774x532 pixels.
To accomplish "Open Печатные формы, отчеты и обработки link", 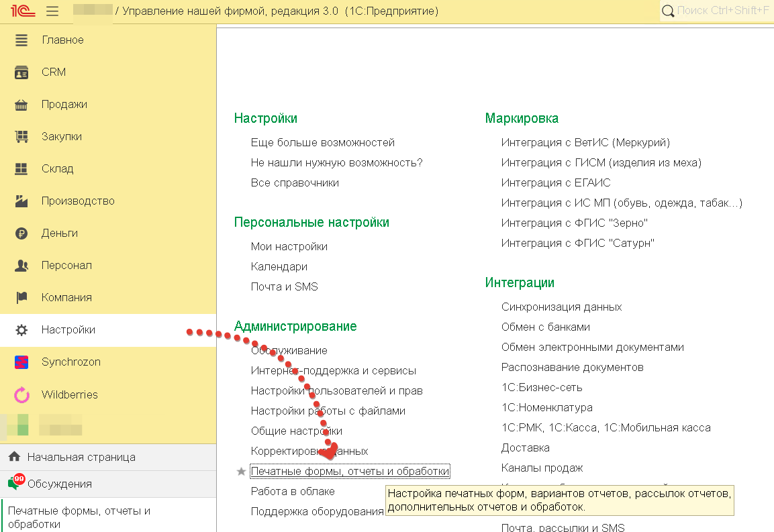I will point(350,472).
